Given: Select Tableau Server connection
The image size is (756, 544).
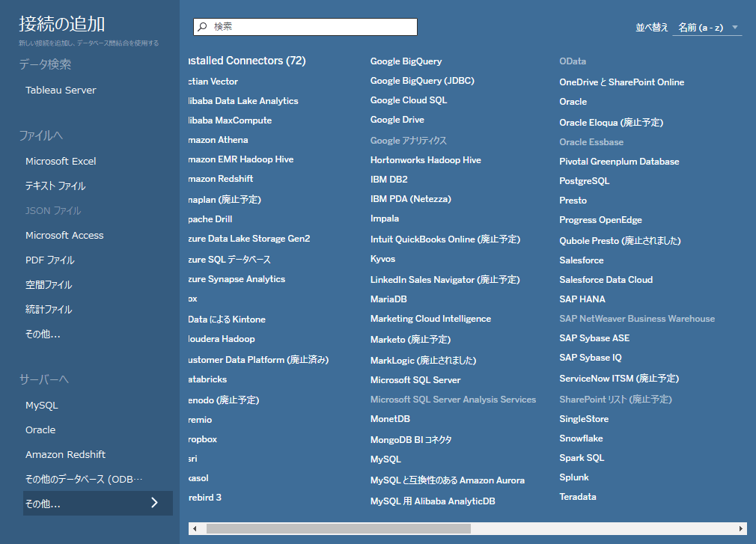Looking at the screenshot, I should click(x=61, y=90).
